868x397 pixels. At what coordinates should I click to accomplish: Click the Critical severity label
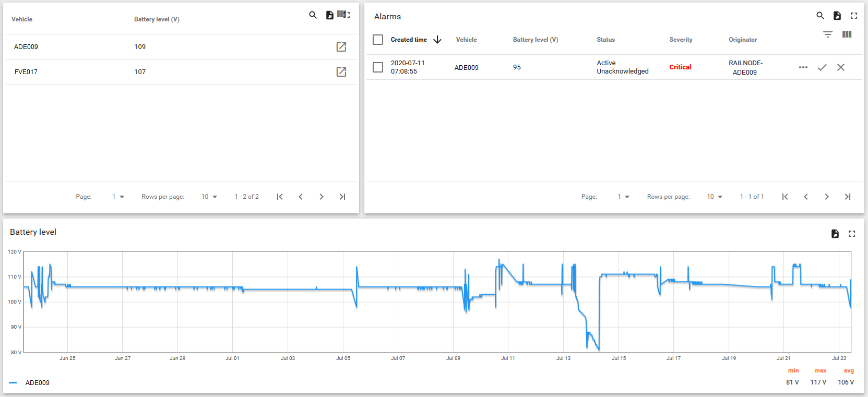tap(680, 67)
